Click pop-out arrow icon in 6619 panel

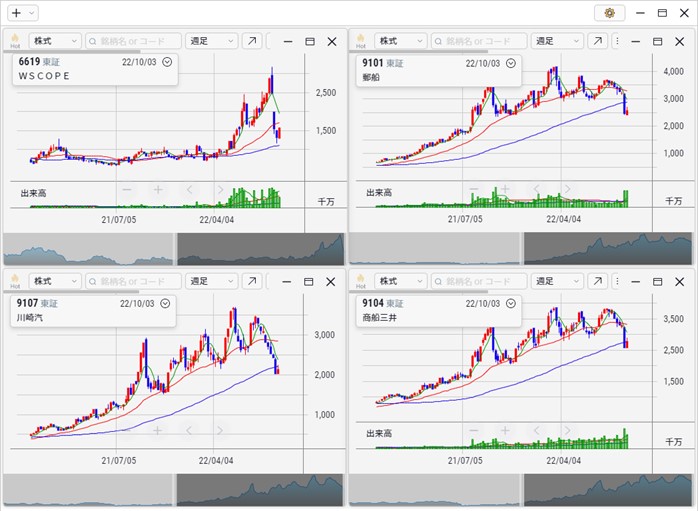[x=252, y=41]
